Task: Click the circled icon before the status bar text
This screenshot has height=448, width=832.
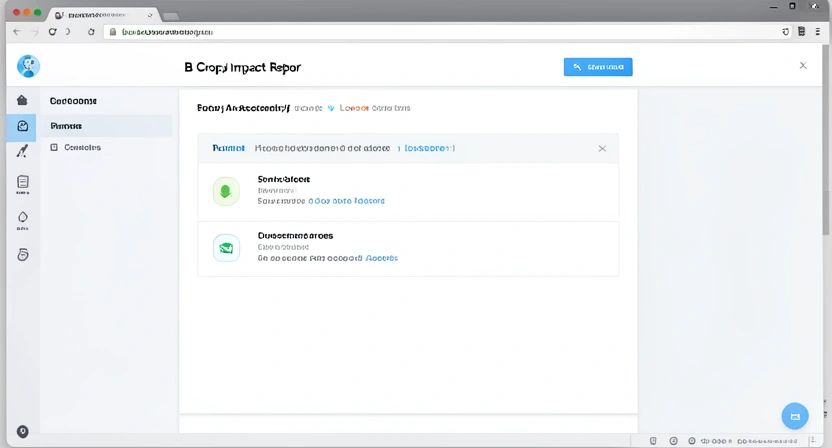Action: point(691,441)
